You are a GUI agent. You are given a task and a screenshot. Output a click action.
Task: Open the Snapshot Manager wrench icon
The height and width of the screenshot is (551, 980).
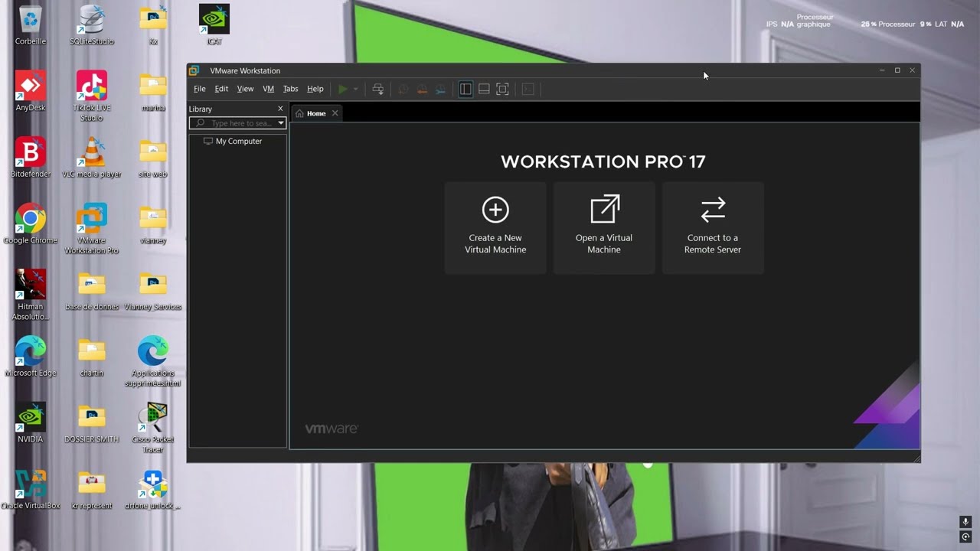[440, 89]
